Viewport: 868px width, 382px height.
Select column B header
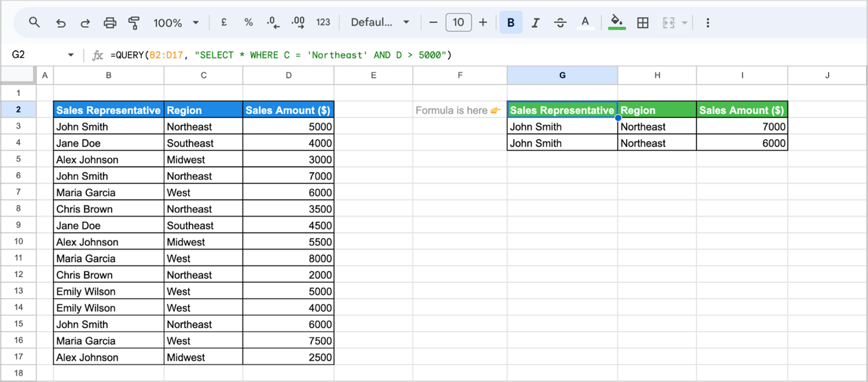coord(109,75)
